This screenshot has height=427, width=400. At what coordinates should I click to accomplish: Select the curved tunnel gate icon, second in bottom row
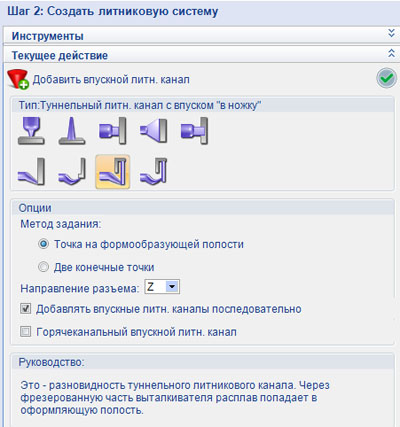tap(72, 172)
